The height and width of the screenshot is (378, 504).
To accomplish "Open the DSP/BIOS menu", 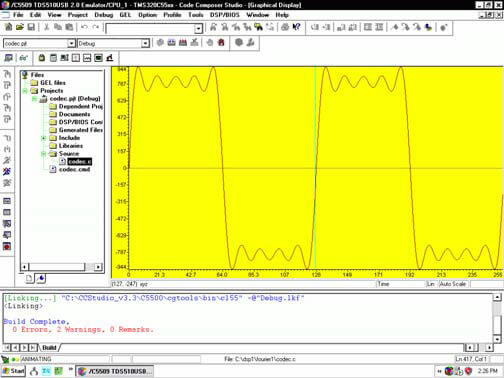I will coord(225,15).
